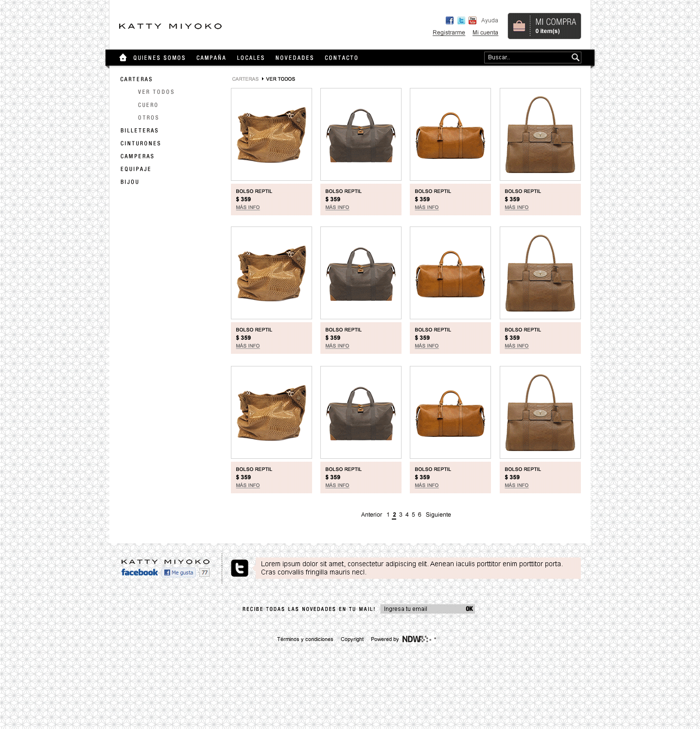The image size is (700, 729).
Task: Open the Twitter icon in header
Action: point(461,20)
